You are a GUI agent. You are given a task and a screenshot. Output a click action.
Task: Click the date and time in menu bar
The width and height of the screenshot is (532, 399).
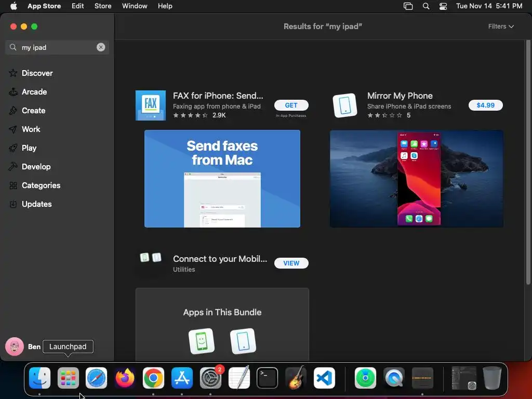(489, 6)
